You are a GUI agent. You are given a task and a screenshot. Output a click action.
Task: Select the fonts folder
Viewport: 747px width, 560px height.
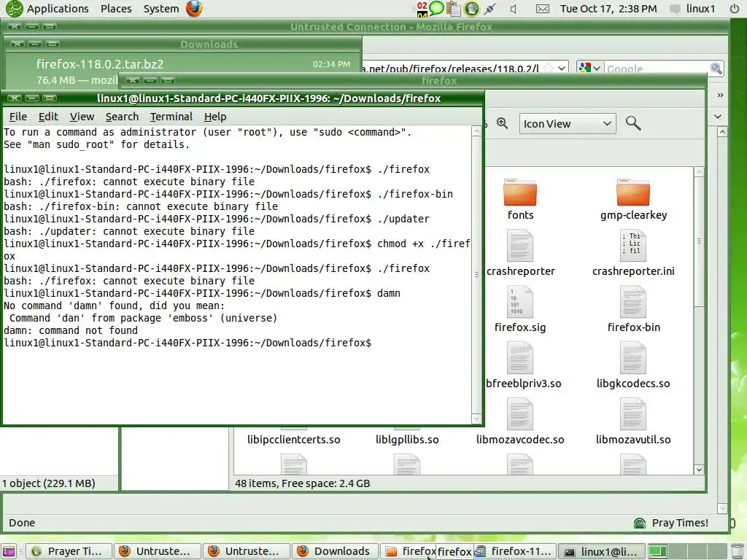520,200
